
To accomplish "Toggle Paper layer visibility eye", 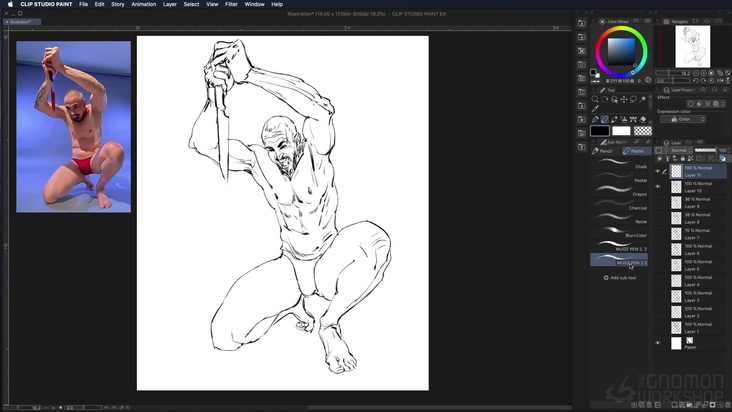I will [x=658, y=343].
